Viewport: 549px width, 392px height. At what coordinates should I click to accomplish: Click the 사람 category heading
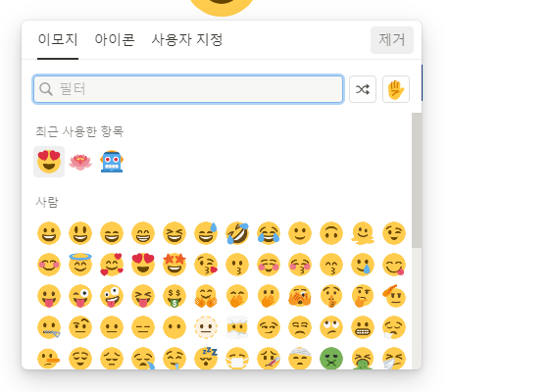click(x=47, y=202)
